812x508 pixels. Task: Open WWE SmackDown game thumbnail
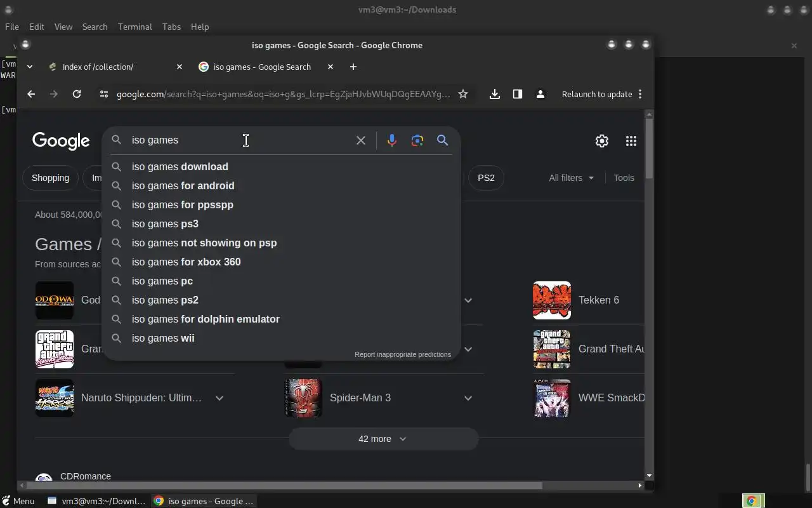coord(552,398)
